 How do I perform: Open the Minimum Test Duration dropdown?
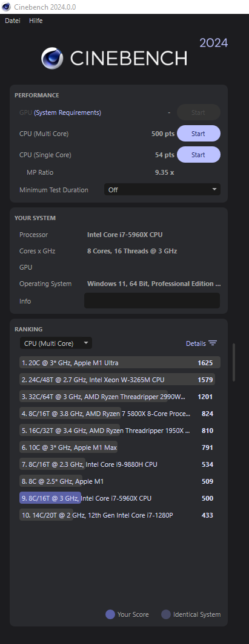coord(162,190)
